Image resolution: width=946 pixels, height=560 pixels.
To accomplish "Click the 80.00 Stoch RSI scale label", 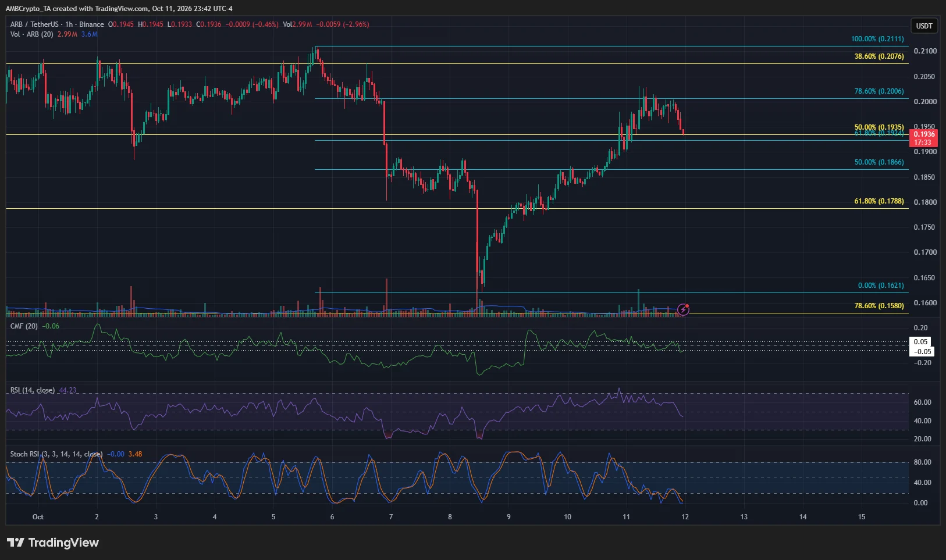I will coord(922,462).
